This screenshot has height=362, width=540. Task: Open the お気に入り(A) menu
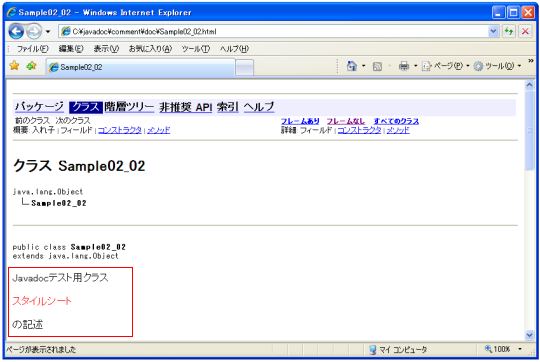(150, 49)
